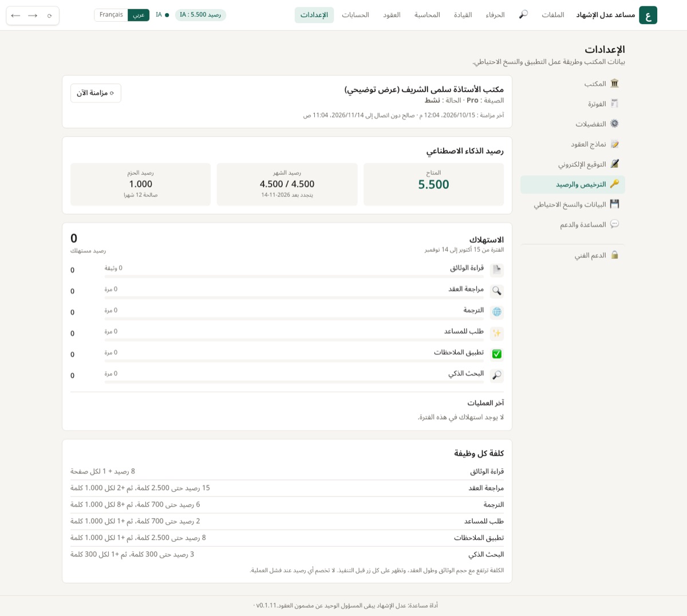Switch language to Français
Viewport: 687px width, 616px height.
(x=111, y=15)
